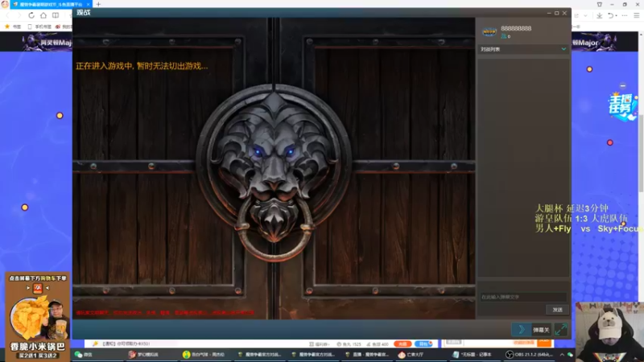Collapse side panel with chevron arrow button
Image resolution: width=644 pixels, height=362 pixels.
tap(522, 330)
